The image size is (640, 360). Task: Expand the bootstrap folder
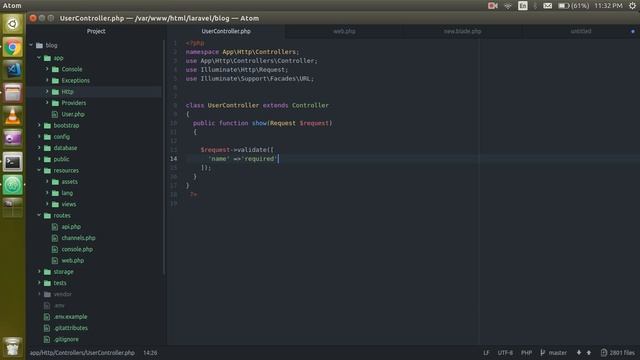39,125
